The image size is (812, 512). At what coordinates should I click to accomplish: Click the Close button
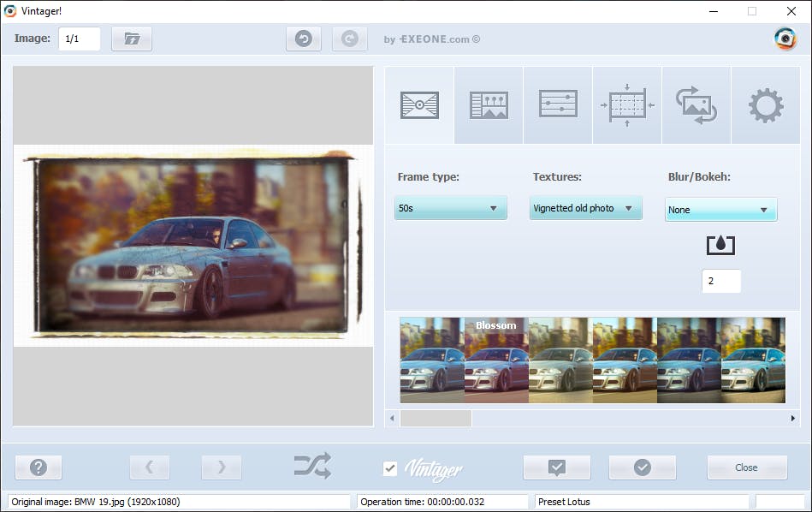pos(746,467)
